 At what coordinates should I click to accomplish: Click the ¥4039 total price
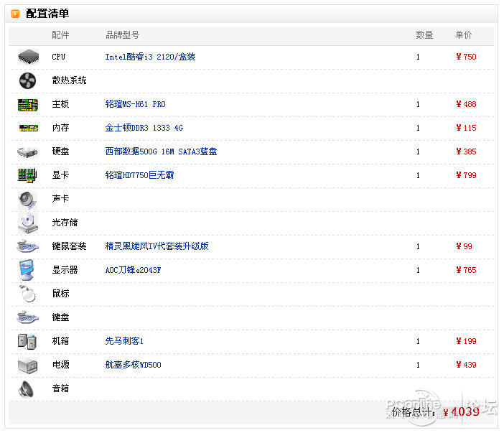tap(462, 411)
